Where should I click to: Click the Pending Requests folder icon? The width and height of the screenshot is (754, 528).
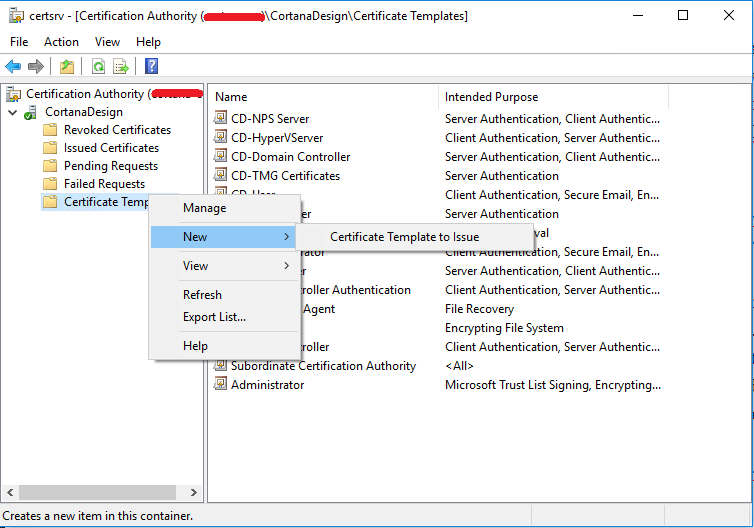point(50,166)
